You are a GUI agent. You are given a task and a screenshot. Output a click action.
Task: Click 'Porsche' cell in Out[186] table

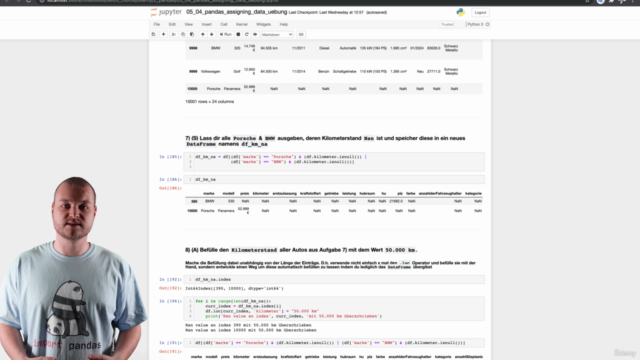pyautogui.click(x=207, y=211)
